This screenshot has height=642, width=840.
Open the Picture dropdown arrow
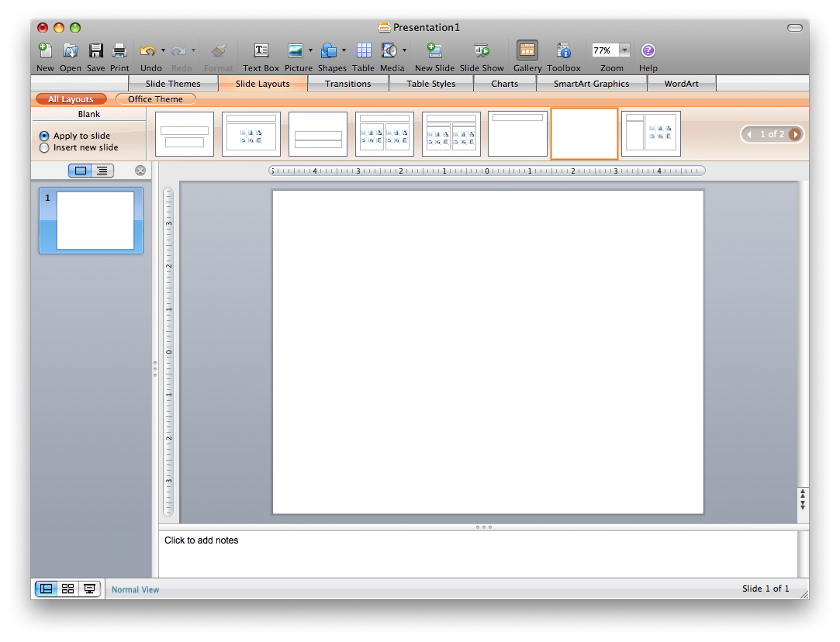pos(310,51)
